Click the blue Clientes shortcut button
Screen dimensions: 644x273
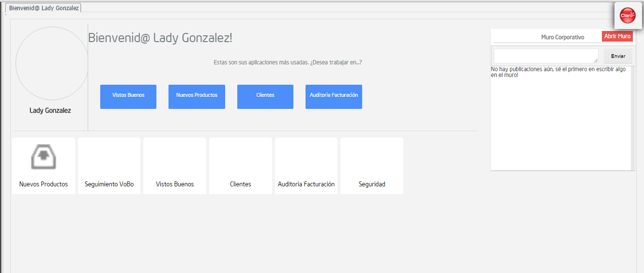[265, 97]
